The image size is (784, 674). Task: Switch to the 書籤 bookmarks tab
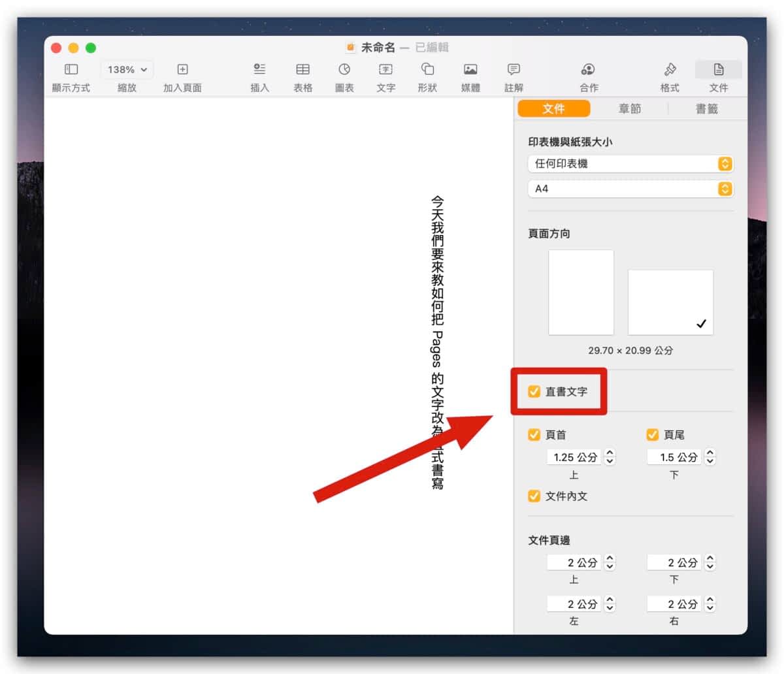(x=706, y=109)
